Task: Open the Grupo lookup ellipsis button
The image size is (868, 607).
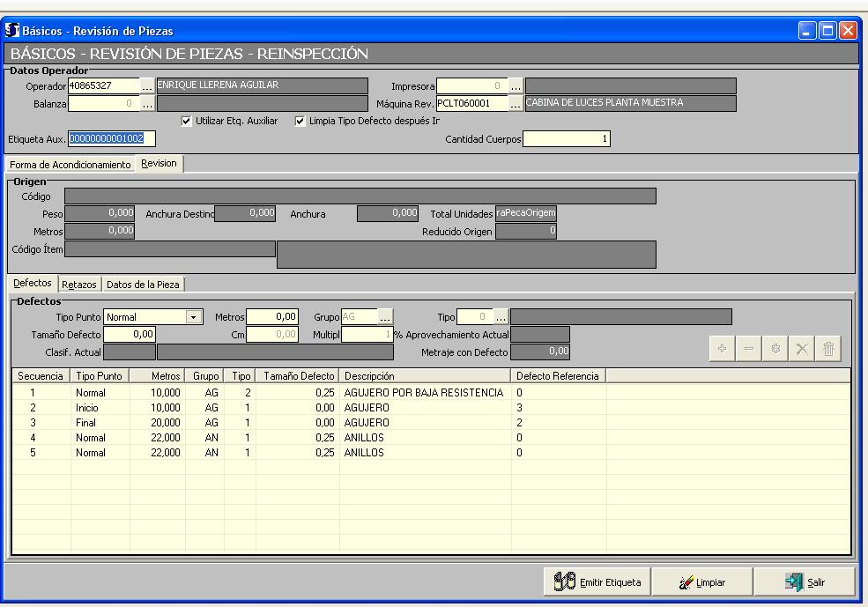Action: [385, 317]
